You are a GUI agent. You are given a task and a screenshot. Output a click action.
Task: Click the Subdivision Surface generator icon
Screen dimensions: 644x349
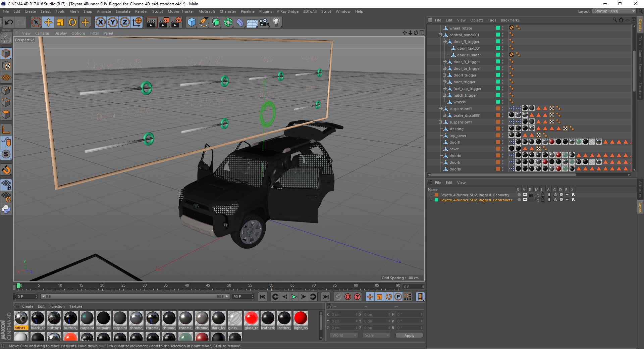(216, 22)
